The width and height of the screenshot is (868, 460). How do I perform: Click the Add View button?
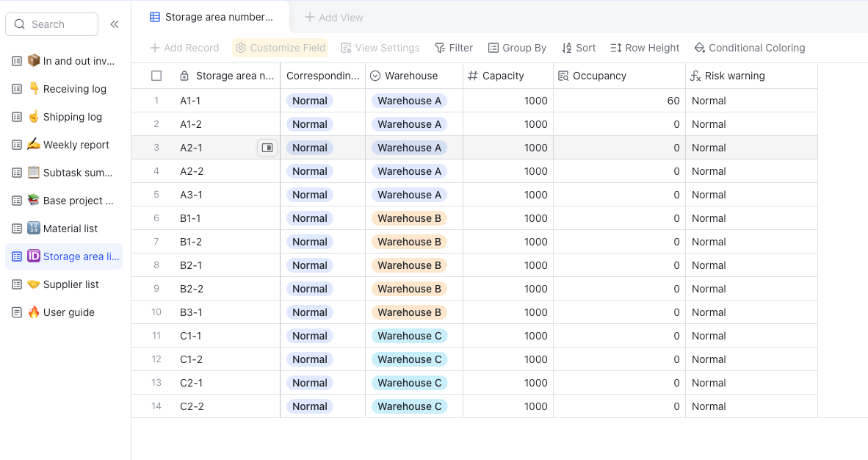[x=334, y=17]
